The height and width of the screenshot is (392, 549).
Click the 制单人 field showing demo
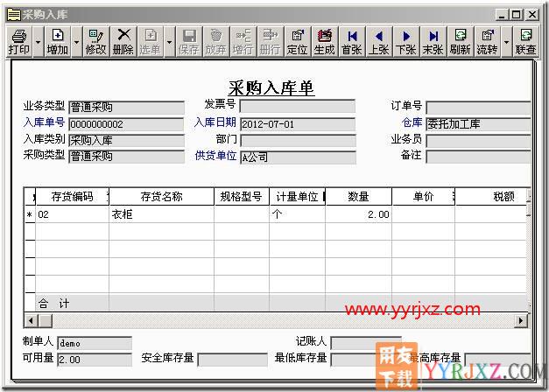tap(95, 343)
